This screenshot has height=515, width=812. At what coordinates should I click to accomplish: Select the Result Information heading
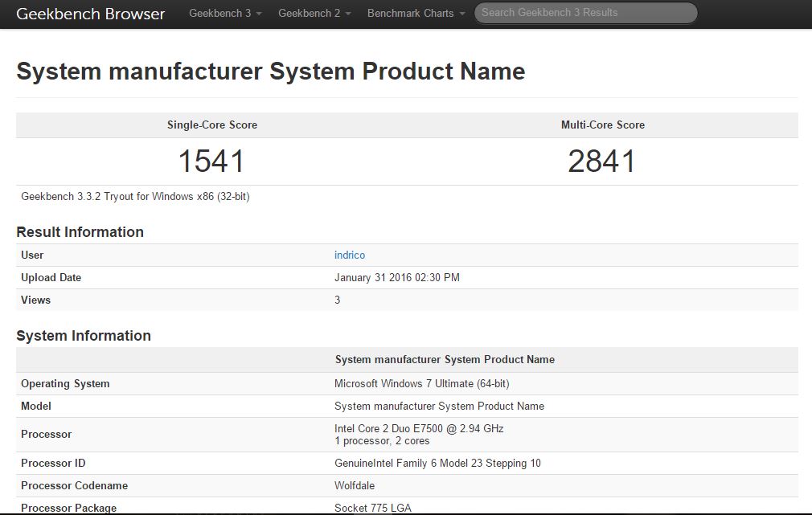(80, 232)
